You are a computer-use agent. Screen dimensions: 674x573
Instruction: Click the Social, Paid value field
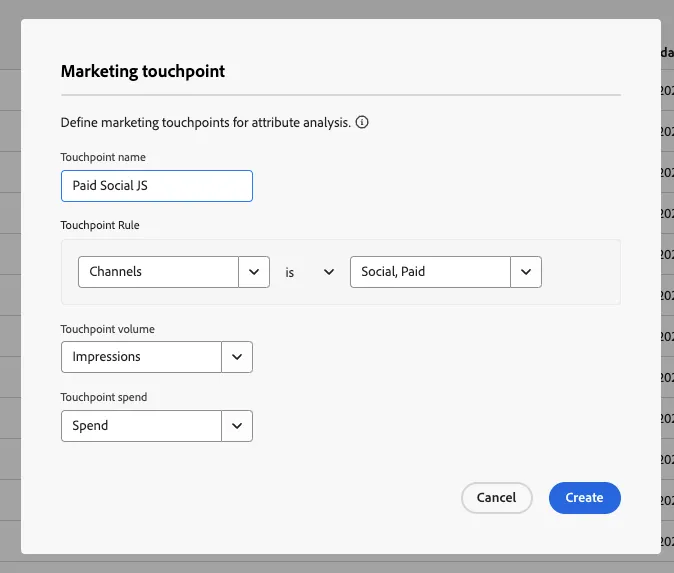[x=430, y=272]
